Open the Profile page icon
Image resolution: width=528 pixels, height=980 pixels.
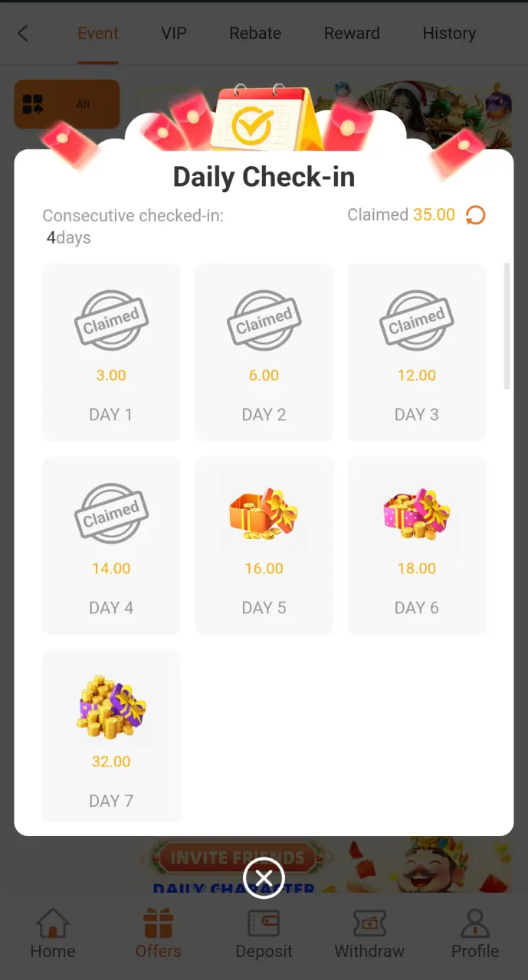pyautogui.click(x=475, y=923)
